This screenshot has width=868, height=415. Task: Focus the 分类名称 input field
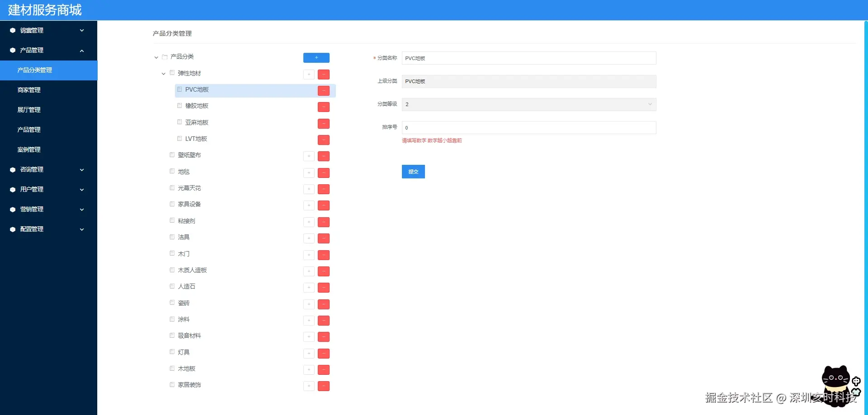click(x=529, y=58)
